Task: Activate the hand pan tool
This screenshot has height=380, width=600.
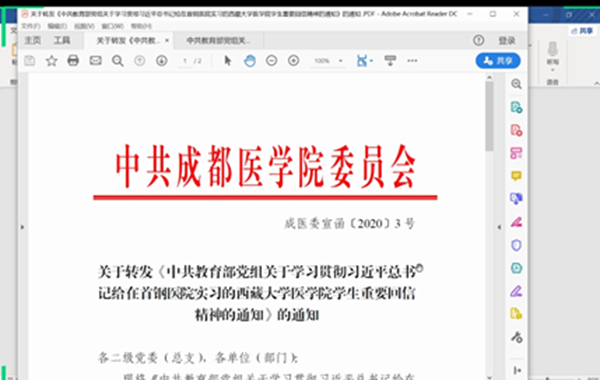Action: [250, 60]
